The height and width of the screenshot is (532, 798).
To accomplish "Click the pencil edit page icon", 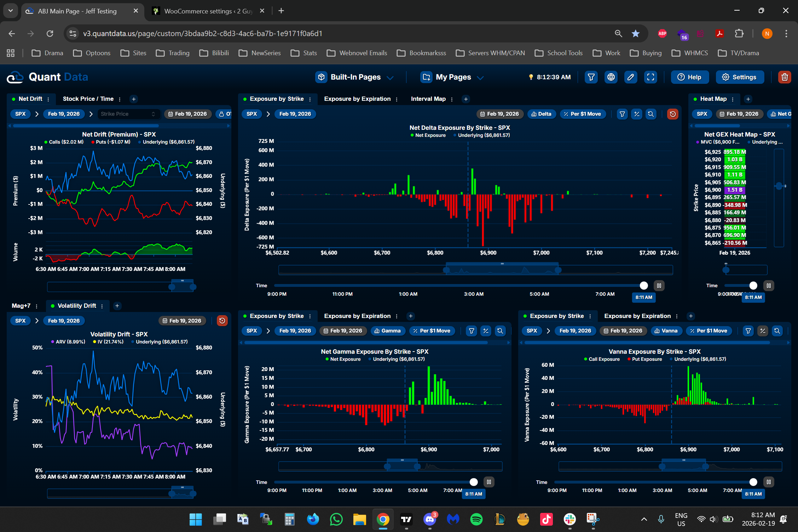I will (x=631, y=77).
